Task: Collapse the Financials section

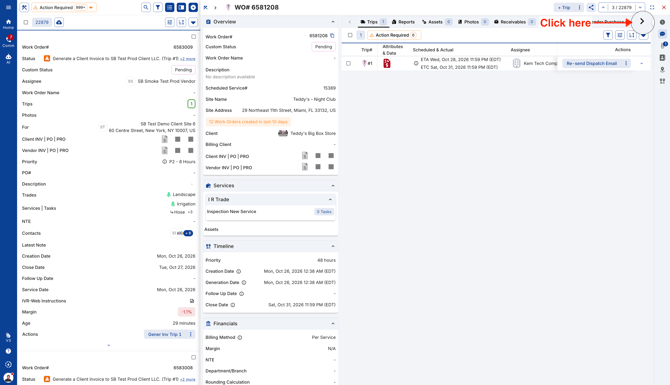Action: click(333, 323)
